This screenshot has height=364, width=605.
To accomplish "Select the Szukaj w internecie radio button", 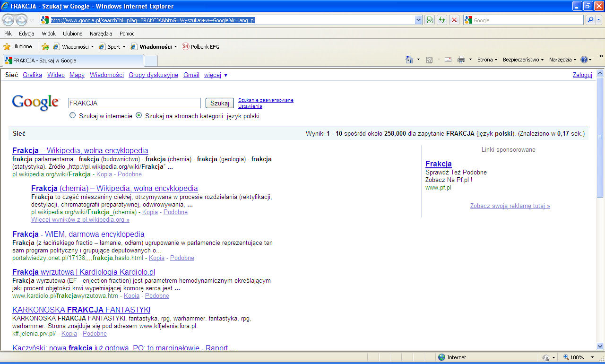I will [72, 115].
